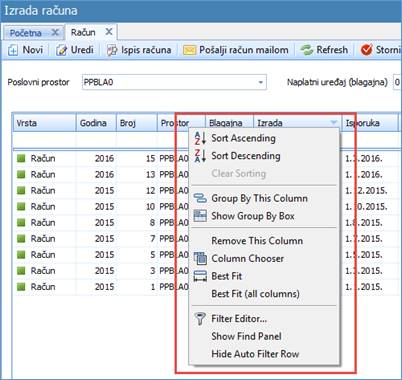
Task: Create a new invoice with Novi
Action: click(26, 50)
